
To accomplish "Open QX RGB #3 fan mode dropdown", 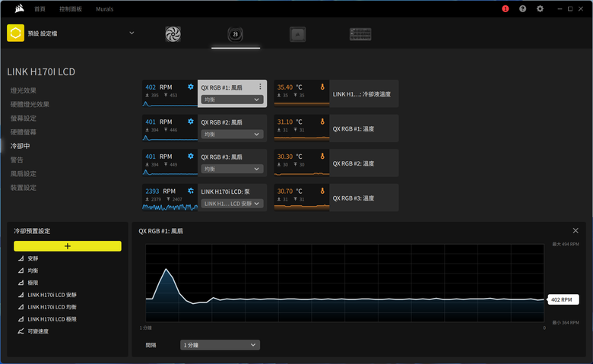I will (x=232, y=169).
